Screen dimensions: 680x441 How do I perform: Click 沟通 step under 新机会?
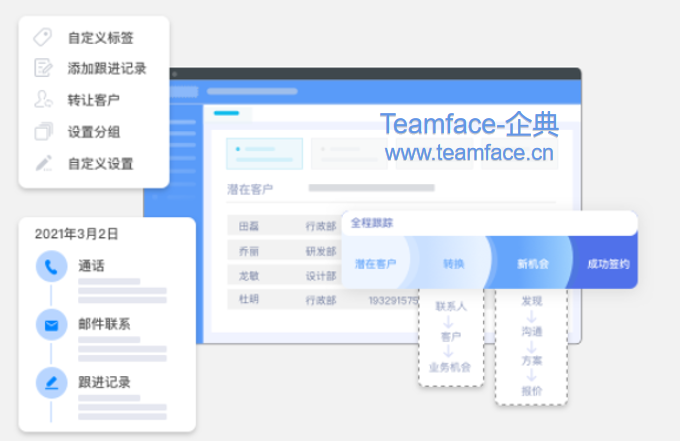[532, 331]
